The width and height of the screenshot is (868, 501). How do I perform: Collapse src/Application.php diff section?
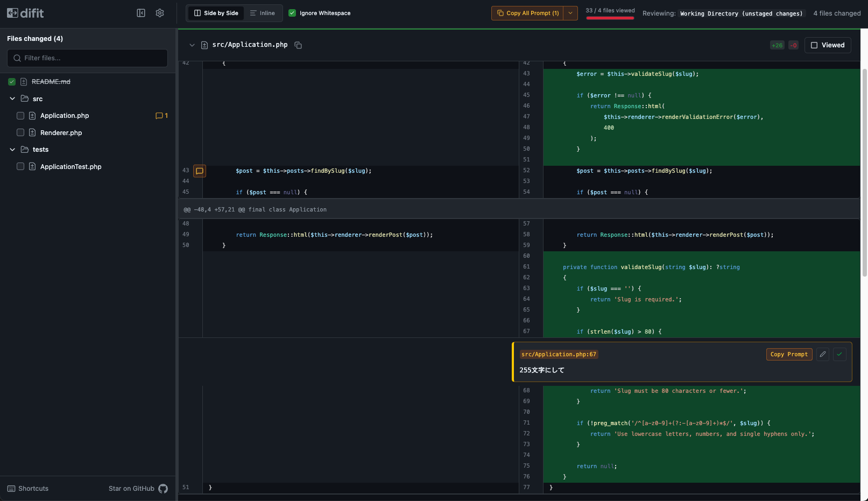click(x=192, y=45)
